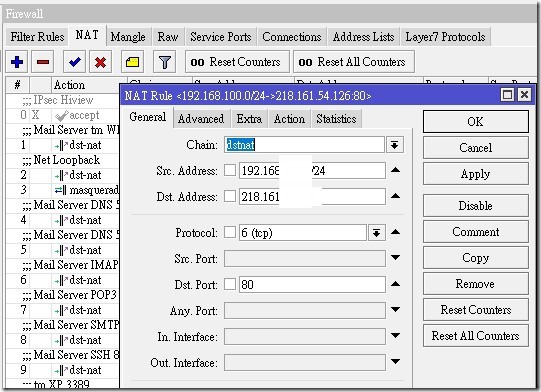Click into the Dst. Port field
The image size is (541, 392).
coord(312,284)
